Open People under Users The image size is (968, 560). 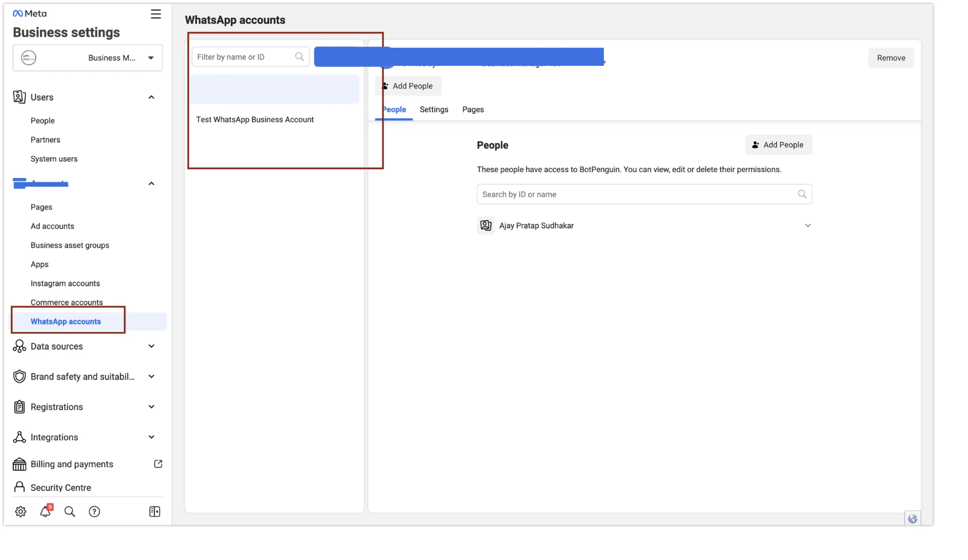[x=43, y=120]
